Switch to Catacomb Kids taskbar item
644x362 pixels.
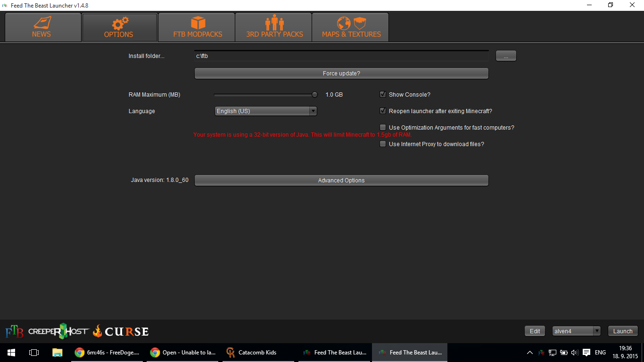click(258, 353)
